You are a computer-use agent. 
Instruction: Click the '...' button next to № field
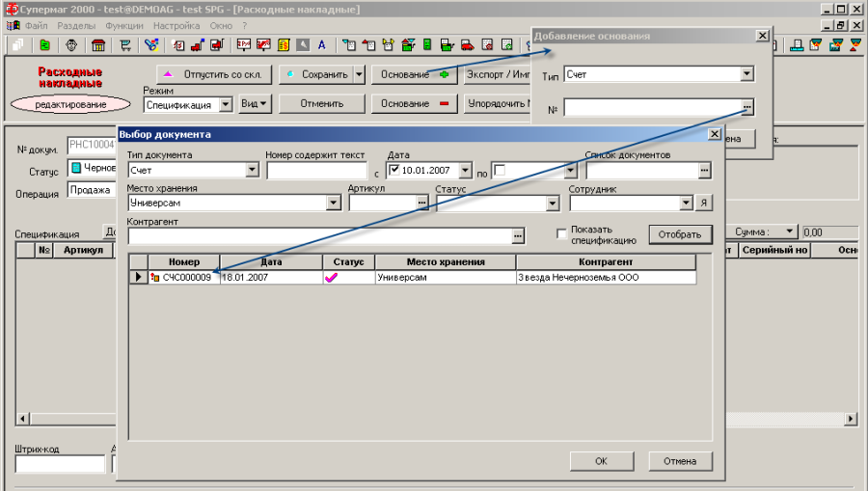[x=747, y=107]
